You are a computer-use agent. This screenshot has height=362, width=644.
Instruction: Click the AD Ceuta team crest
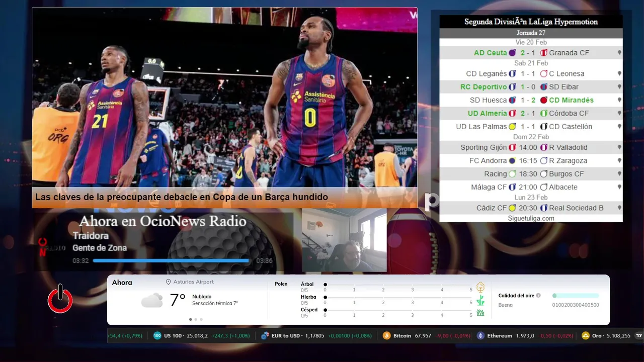tap(512, 53)
